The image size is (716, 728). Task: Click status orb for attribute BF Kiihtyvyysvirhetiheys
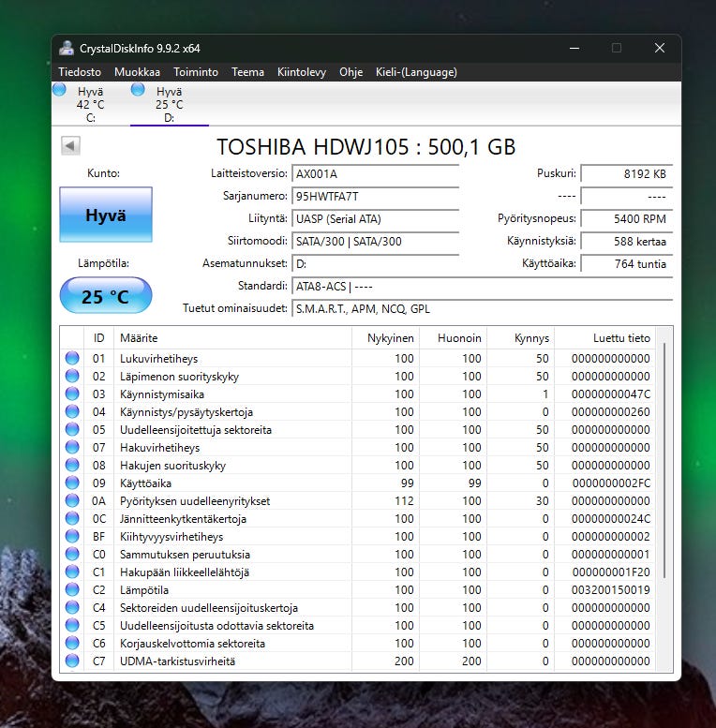[x=72, y=536]
